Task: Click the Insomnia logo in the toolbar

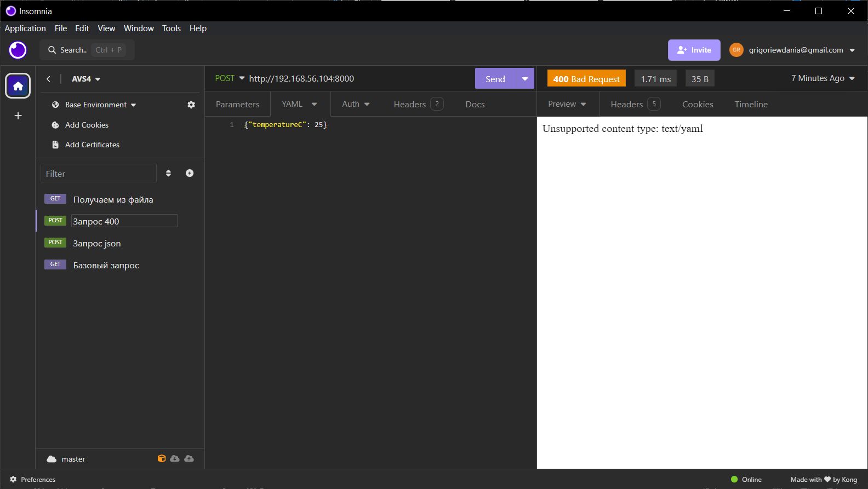Action: [18, 50]
